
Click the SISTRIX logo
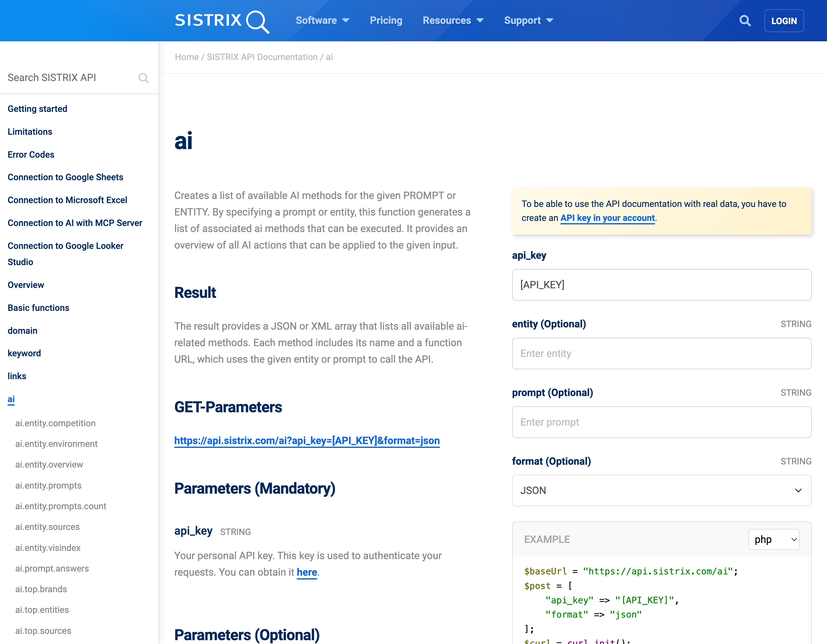tap(221, 21)
